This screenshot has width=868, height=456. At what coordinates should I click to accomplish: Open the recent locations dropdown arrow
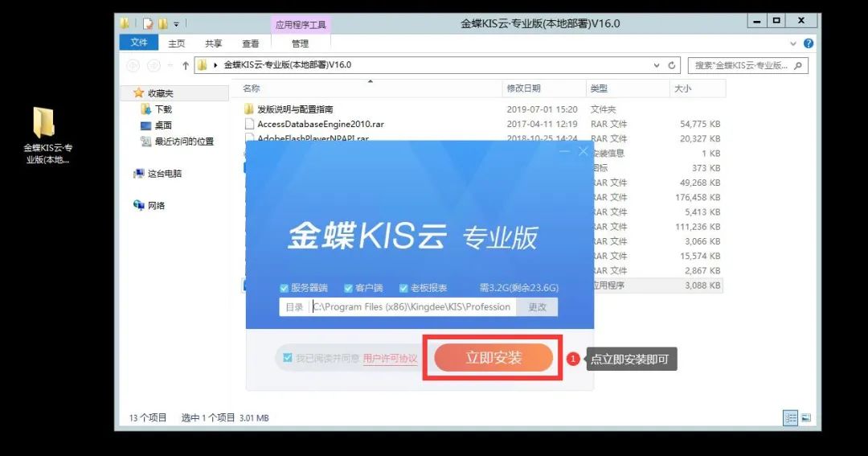[x=170, y=65]
